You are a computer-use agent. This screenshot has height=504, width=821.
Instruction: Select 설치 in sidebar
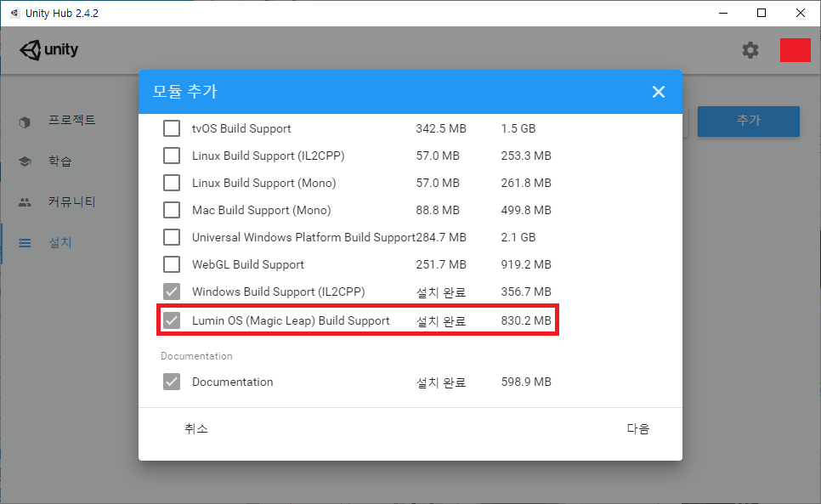point(60,242)
